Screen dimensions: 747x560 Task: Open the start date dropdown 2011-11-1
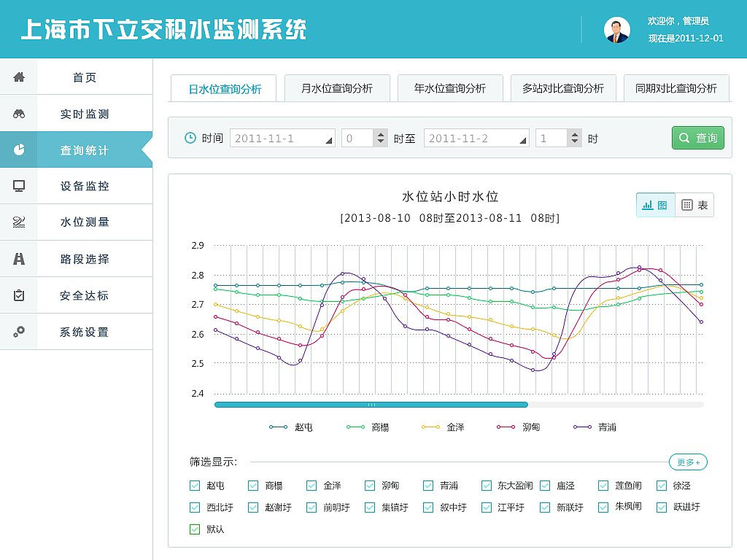282,138
